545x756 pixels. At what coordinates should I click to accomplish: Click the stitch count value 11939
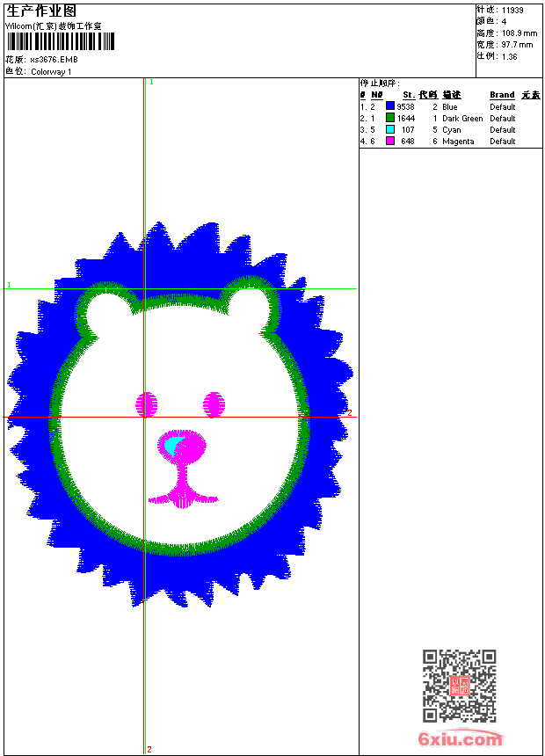pyautogui.click(x=512, y=11)
